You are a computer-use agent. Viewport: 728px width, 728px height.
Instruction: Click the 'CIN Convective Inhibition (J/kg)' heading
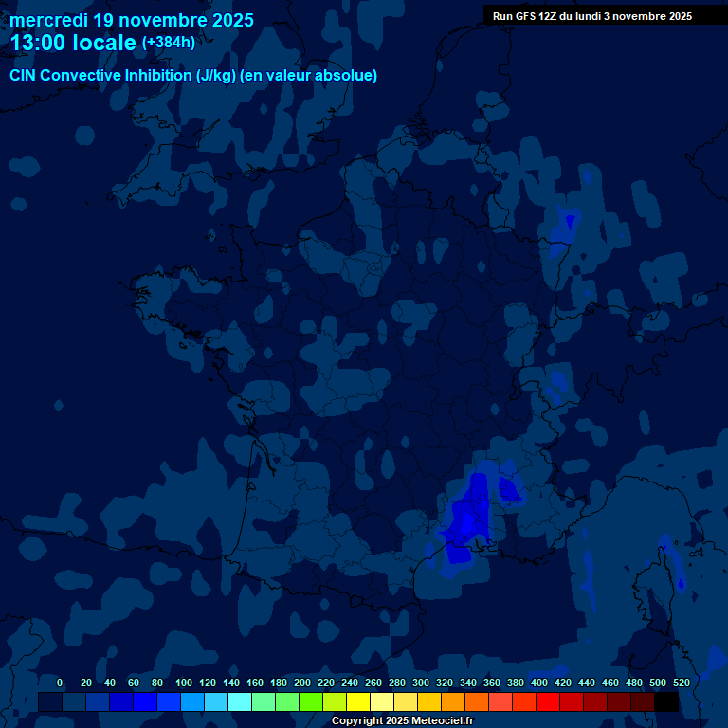[122, 75]
